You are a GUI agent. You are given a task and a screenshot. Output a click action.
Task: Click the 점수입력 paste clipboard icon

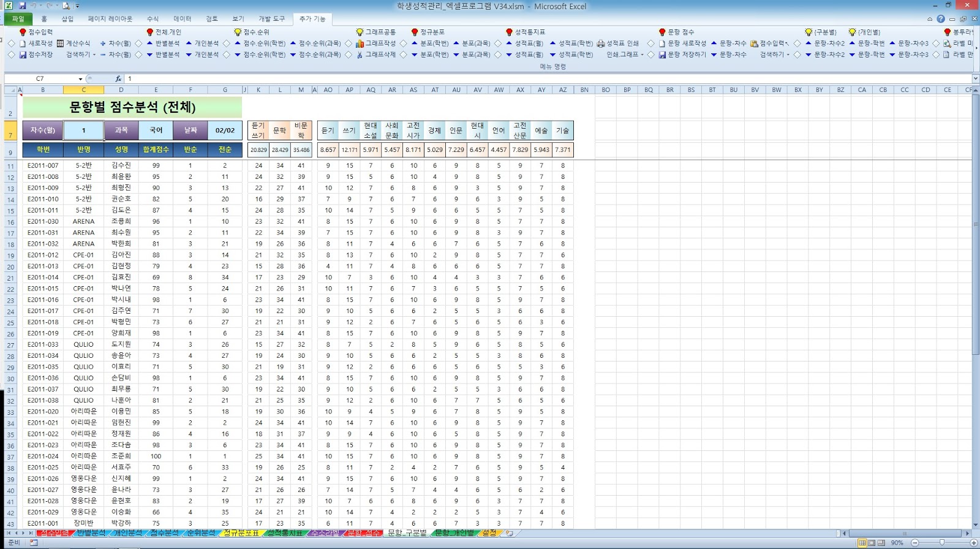pyautogui.click(x=754, y=44)
